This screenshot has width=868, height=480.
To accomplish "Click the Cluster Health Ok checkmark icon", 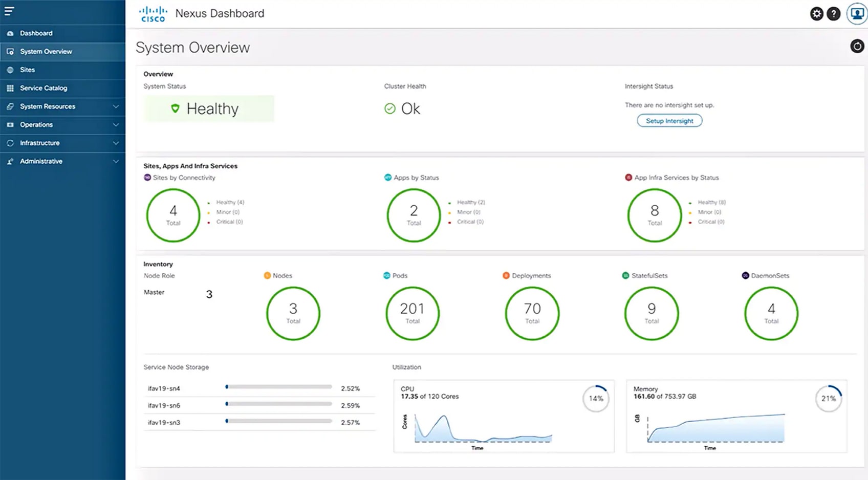I will (x=390, y=108).
